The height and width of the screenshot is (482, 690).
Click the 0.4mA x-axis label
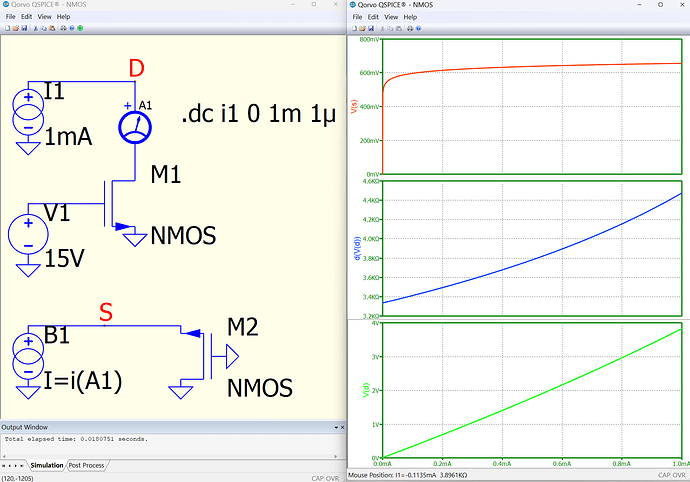tap(502, 464)
